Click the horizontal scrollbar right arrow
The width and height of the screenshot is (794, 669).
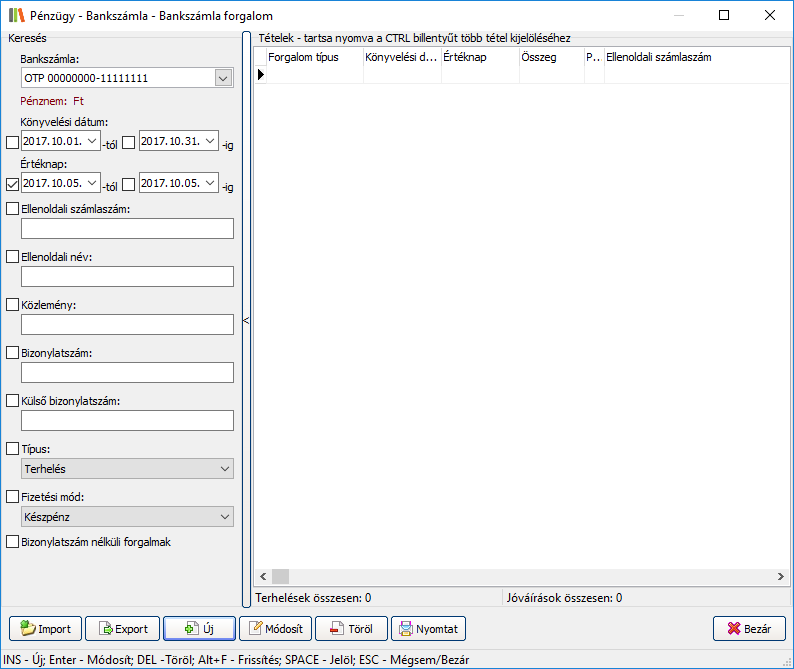[782, 577]
